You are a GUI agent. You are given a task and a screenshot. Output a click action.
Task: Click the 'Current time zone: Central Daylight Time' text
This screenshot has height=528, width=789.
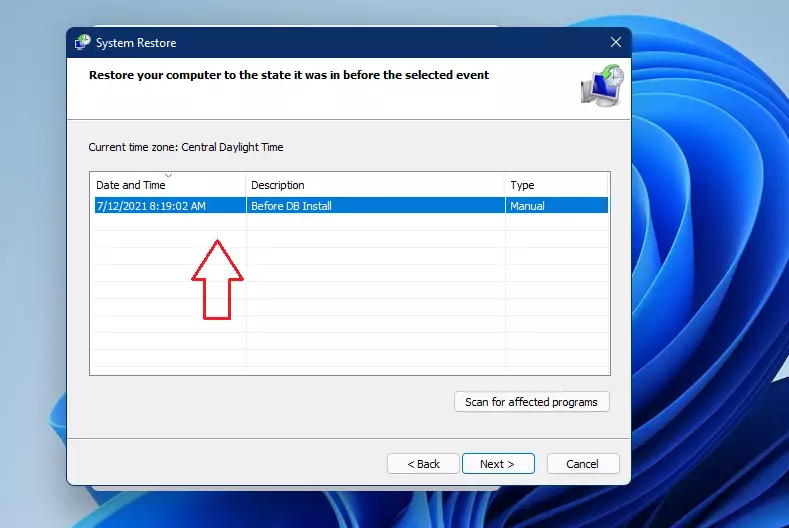[x=186, y=147]
